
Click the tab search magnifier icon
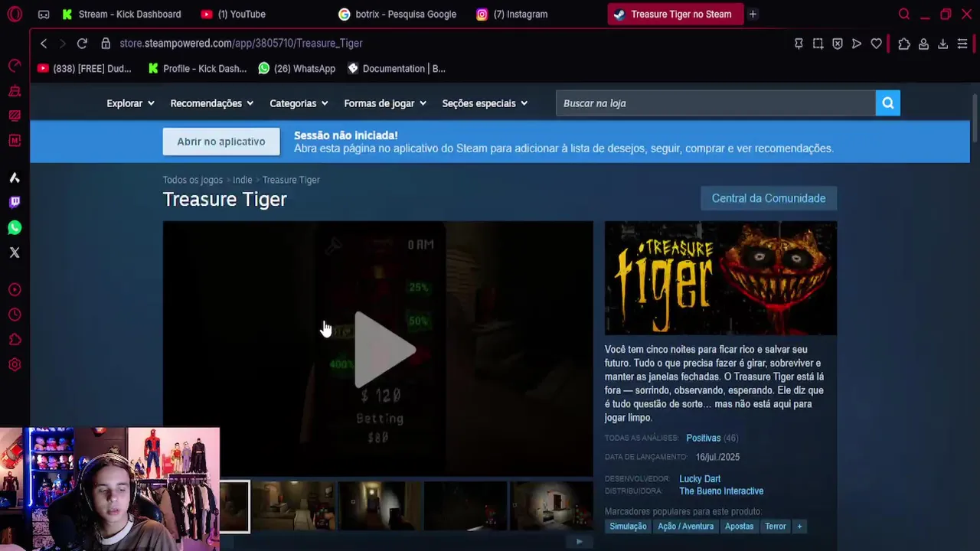[x=904, y=14]
